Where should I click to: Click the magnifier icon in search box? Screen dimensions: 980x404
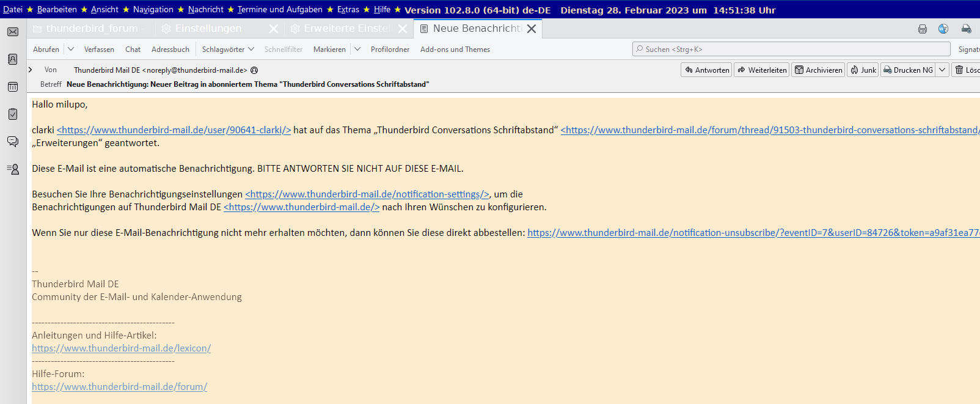pos(639,49)
